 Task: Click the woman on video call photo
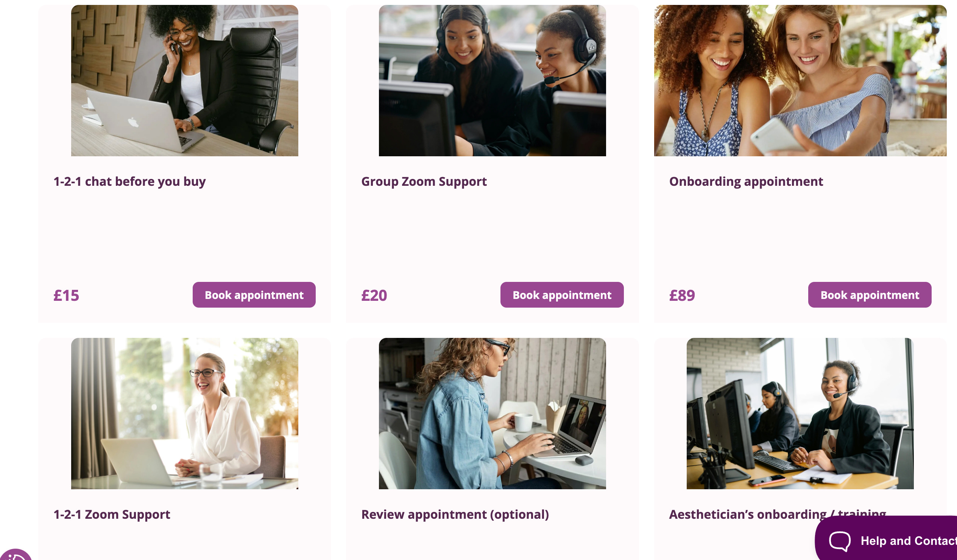point(492,414)
